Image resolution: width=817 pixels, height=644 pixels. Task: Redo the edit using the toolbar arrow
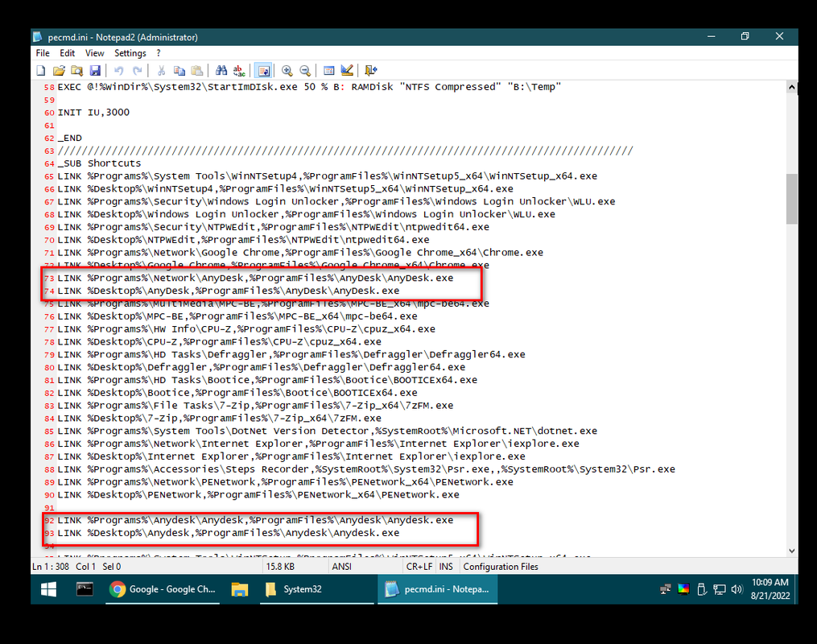pos(137,70)
